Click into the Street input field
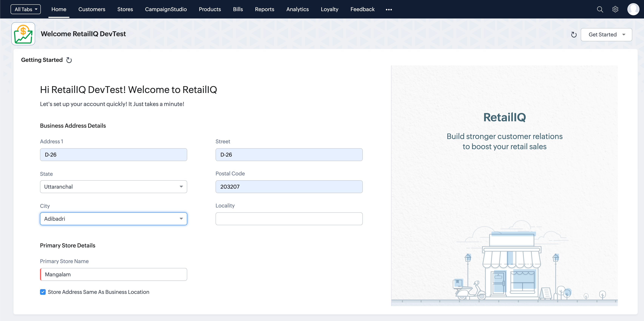644x321 pixels. pos(289,155)
